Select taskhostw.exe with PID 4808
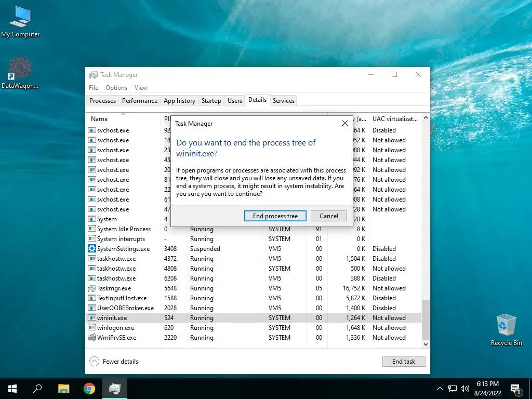The image size is (532, 399). (254, 269)
